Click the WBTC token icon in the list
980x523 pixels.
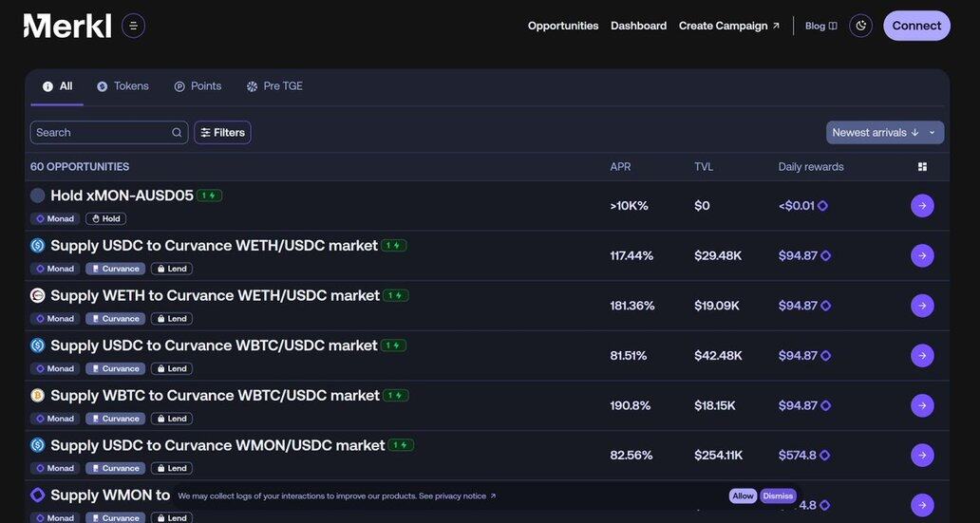pyautogui.click(x=38, y=396)
